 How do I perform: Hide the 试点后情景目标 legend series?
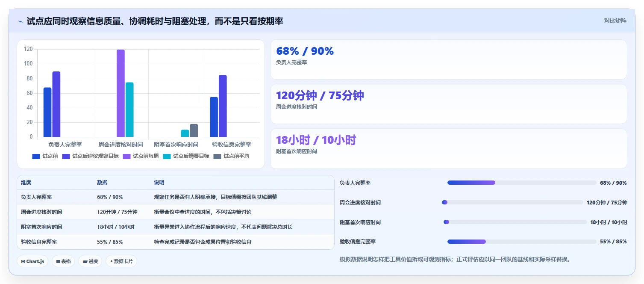point(186,156)
